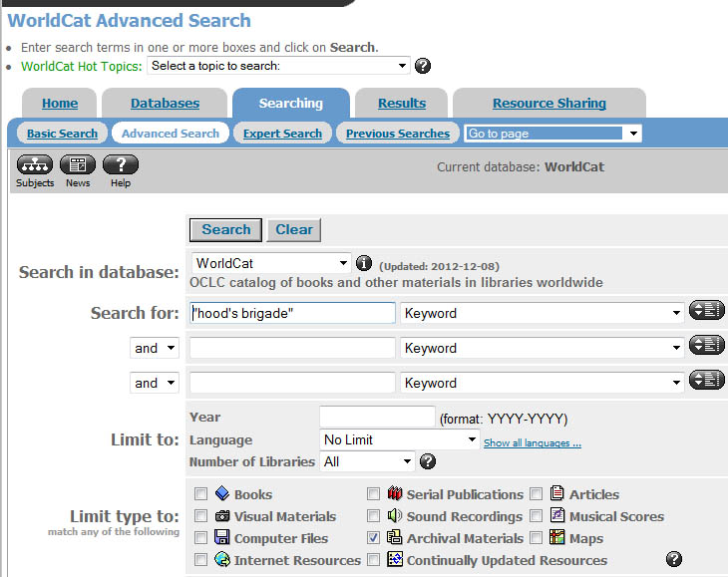Click the Computer Files floppy disk icon
The width and height of the screenshot is (728, 577).
222,537
